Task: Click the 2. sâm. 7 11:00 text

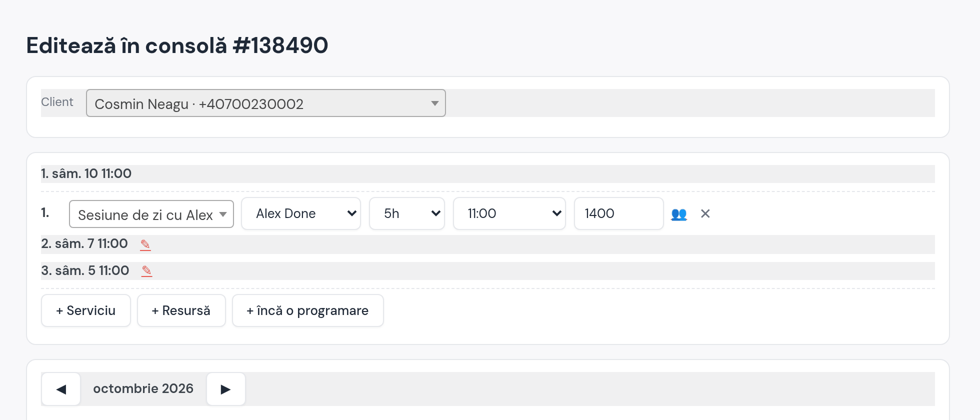Action: pyautogui.click(x=84, y=243)
